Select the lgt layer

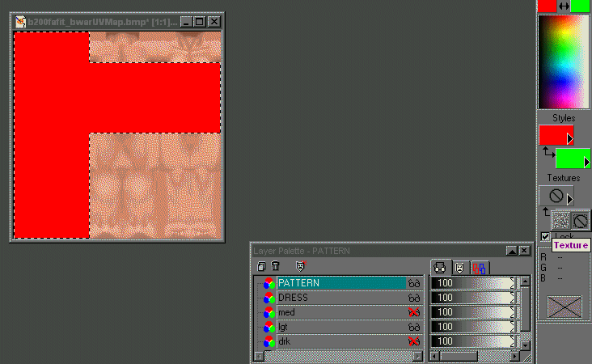point(340,327)
